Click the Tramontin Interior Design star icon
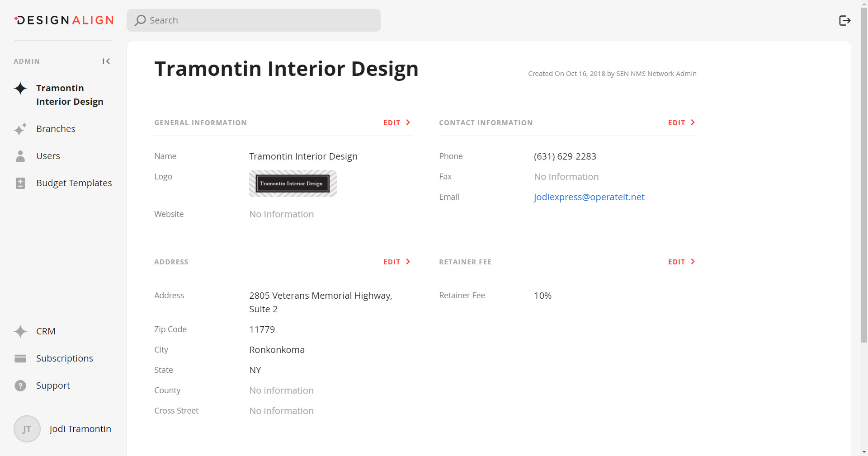Screen dimensions: 868x456 click(x=20, y=88)
